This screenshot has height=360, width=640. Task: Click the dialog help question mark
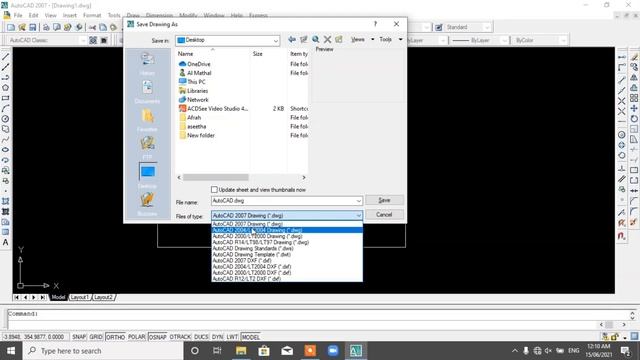pos(375,24)
